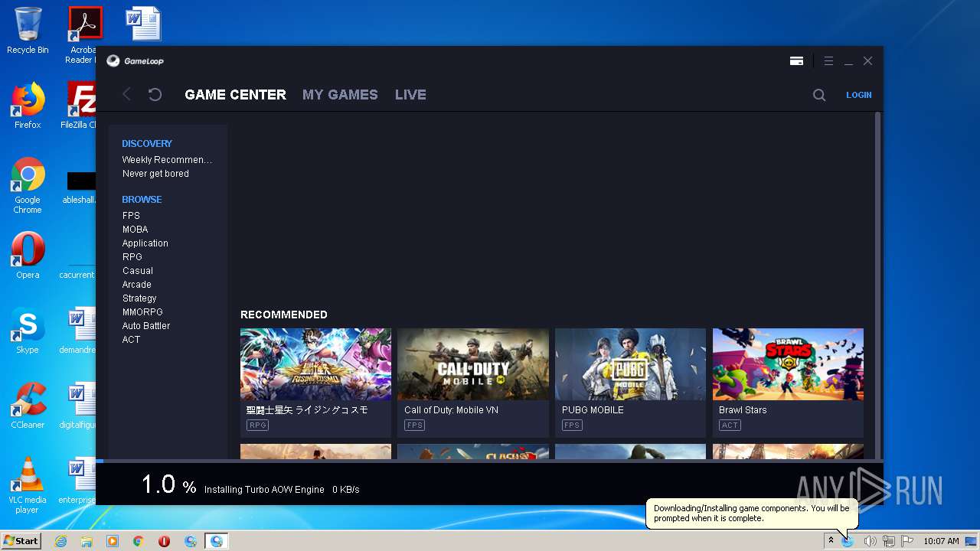Open Recycle Bin desktop icon

[28, 31]
